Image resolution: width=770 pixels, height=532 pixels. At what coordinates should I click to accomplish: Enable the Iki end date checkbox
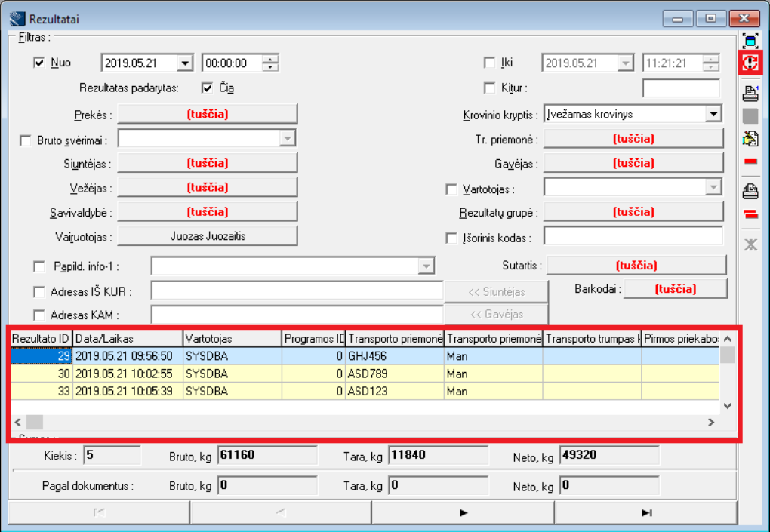tap(489, 63)
